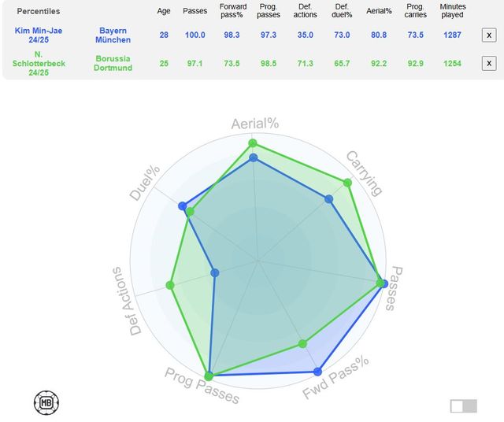Viewport: 504px width, 422px height.
Task: Remove Kim Min-Jae row with x button
Action: pos(489,35)
